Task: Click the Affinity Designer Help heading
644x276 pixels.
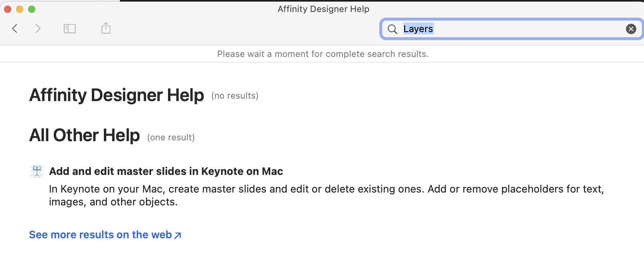Action: tap(117, 95)
